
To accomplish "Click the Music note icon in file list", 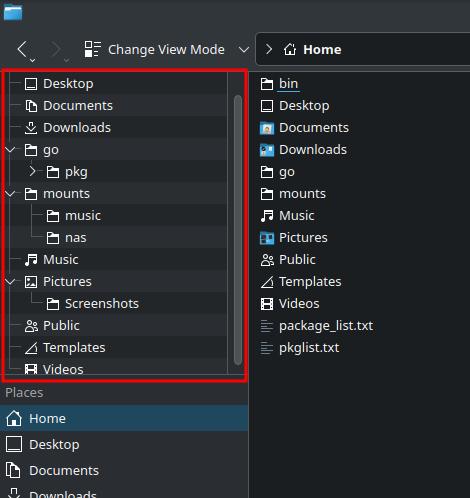I will click(267, 216).
